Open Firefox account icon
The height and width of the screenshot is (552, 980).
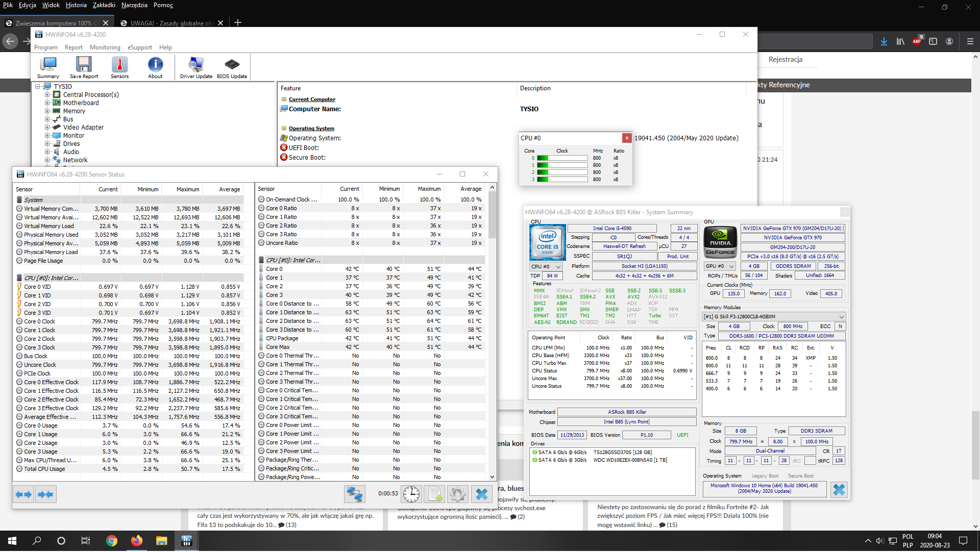[949, 41]
